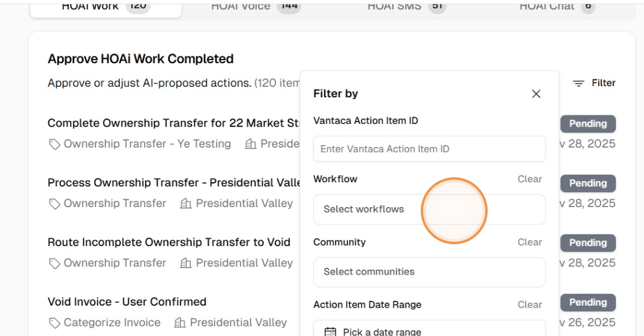This screenshot has height=336, width=644.
Task: Click building icon in Process Ownership Transfer row
Action: [186, 204]
